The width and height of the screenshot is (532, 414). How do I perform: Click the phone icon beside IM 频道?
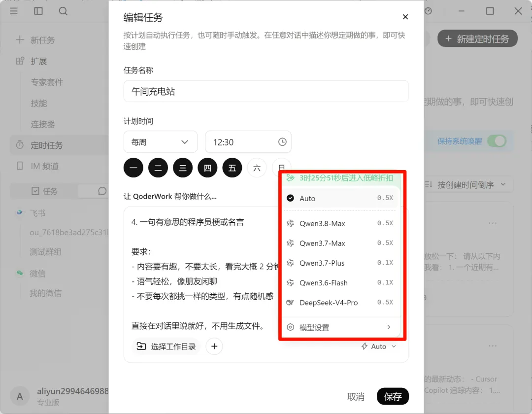click(20, 166)
